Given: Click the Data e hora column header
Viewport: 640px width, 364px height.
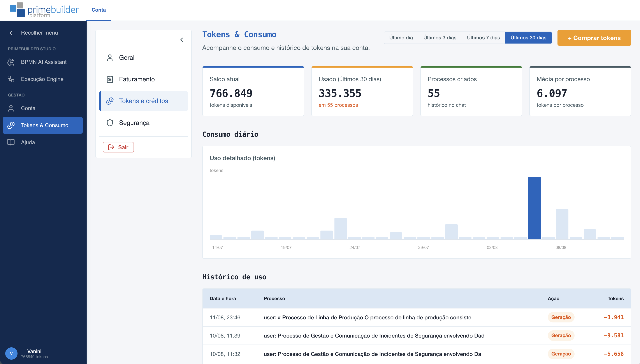Looking at the screenshot, I should (x=223, y=299).
